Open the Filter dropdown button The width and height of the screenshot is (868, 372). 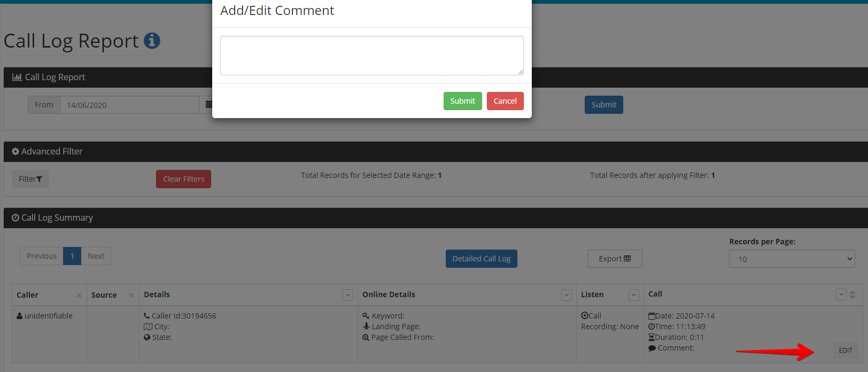[x=30, y=179]
